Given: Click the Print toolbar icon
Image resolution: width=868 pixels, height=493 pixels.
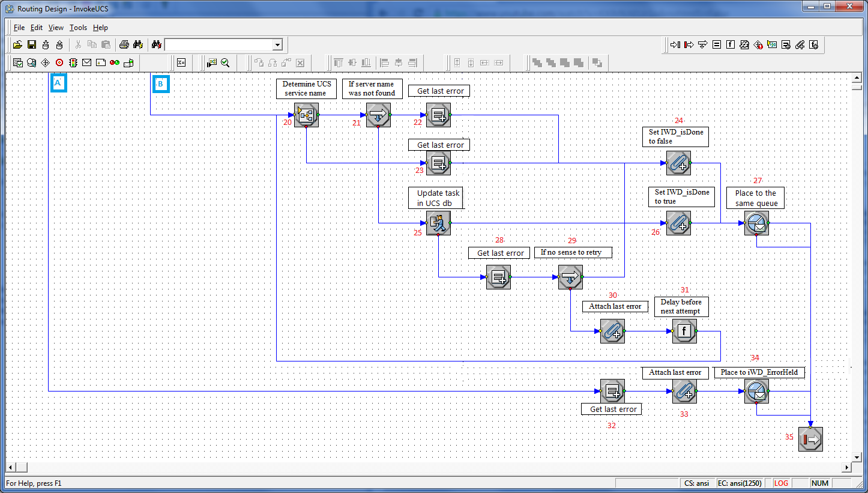Looking at the screenshot, I should [124, 44].
